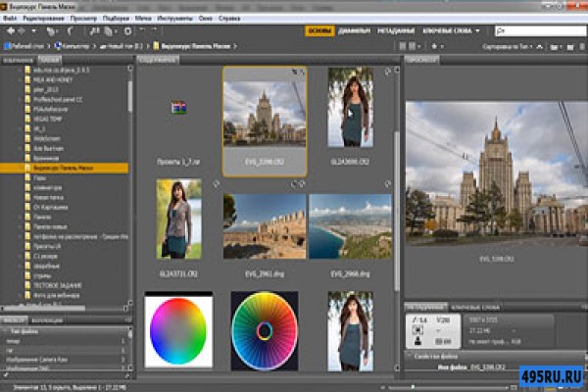Image resolution: width=588 pixels, height=392 pixels.
Task: Open the workspace list dropdown arrow
Action: pyautogui.click(x=478, y=31)
